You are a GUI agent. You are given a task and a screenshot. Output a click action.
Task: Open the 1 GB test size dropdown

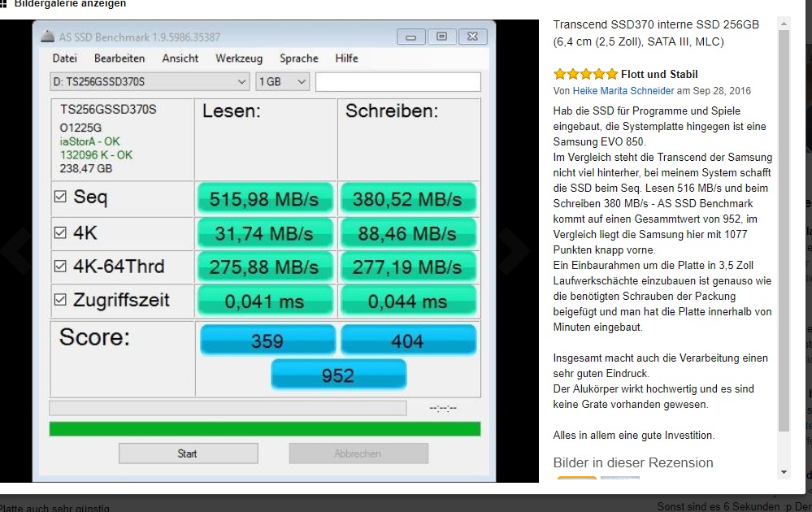282,82
